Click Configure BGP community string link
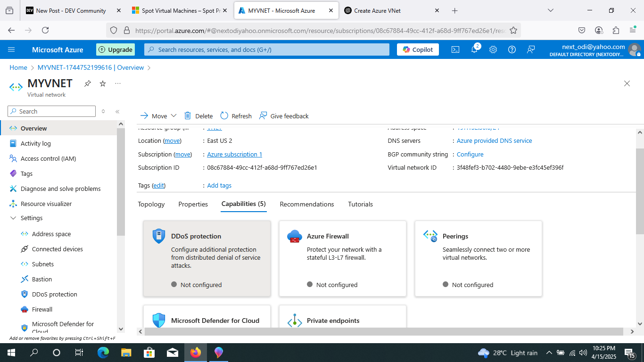Viewport: 644px width, 362px height. 470,154
